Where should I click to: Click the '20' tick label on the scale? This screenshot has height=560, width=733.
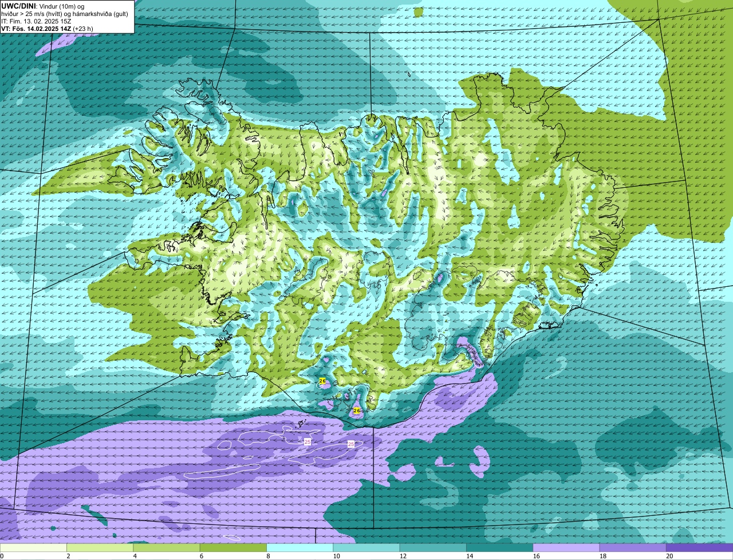pyautogui.click(x=669, y=556)
